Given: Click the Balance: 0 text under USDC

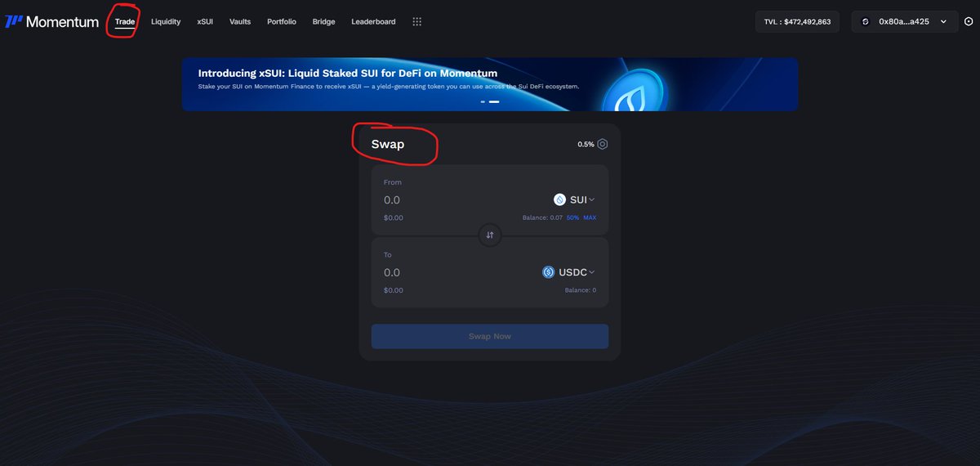Looking at the screenshot, I should coord(580,290).
